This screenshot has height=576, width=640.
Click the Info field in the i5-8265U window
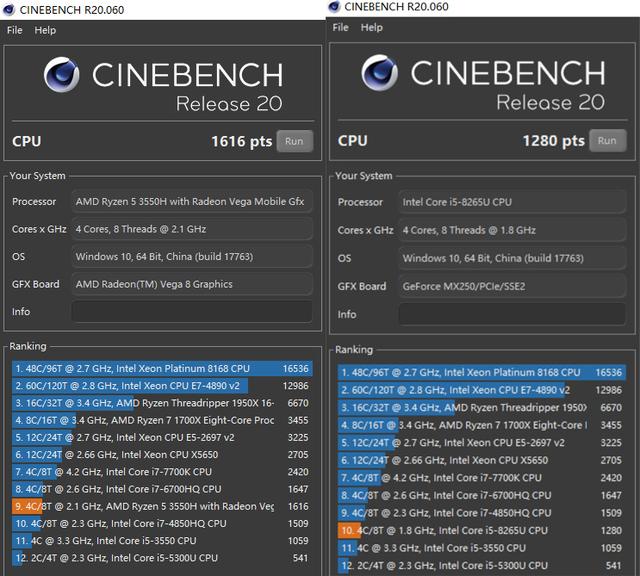click(x=512, y=314)
